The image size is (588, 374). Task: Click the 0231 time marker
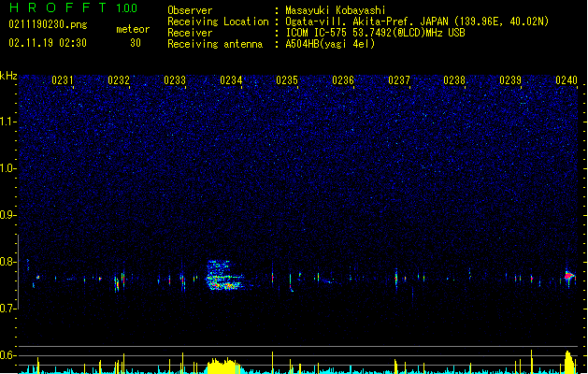(63, 80)
